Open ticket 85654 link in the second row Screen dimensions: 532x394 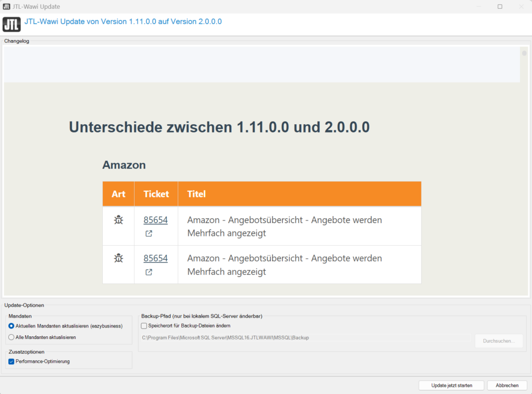click(155, 258)
